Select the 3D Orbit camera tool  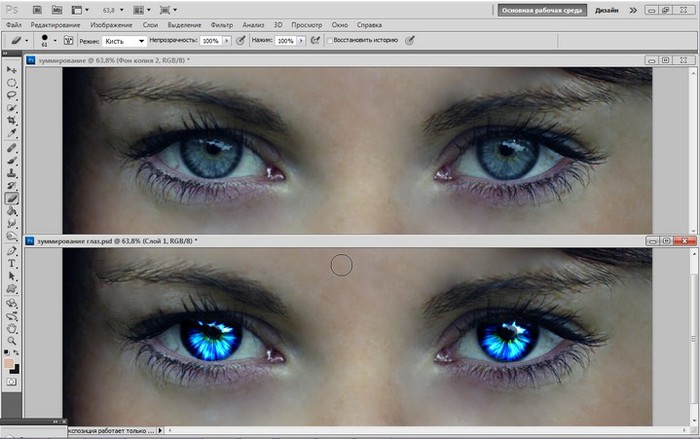12,316
